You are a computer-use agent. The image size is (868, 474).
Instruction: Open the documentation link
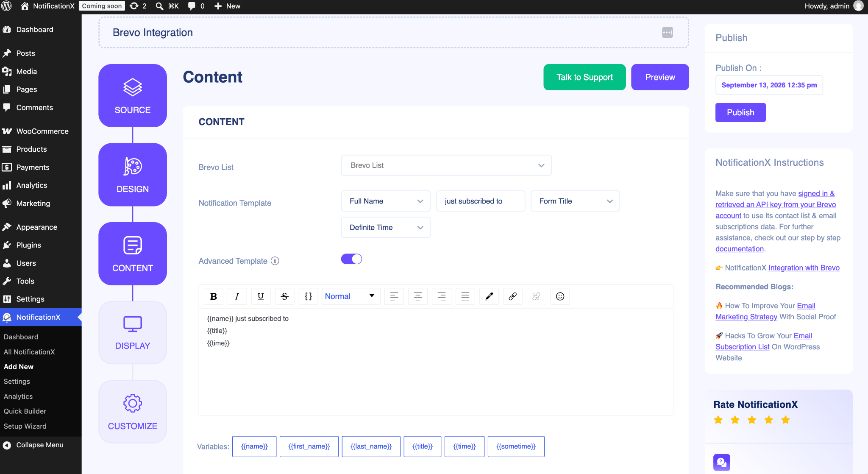click(x=740, y=249)
